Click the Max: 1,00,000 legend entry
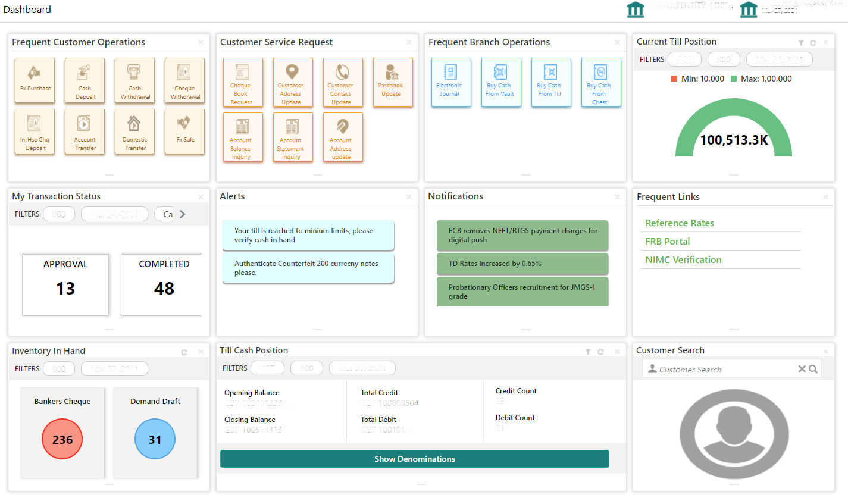The image size is (848, 504). (x=761, y=79)
